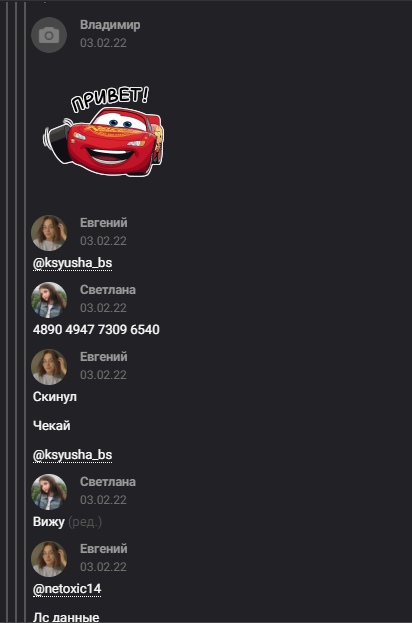Follow the second @ksyusha_bs mention under Чекай
Image resolution: width=412 pixels, height=623 pixels.
[72, 455]
